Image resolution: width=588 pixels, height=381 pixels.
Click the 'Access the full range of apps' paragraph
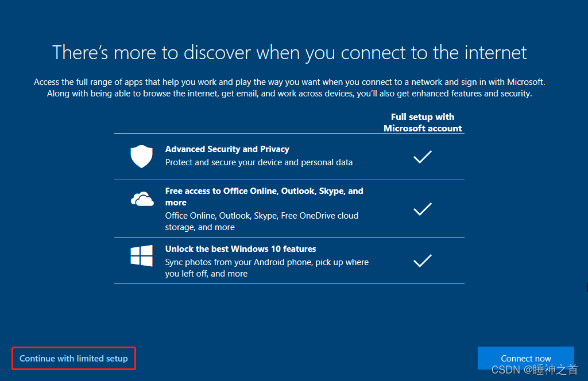point(289,88)
